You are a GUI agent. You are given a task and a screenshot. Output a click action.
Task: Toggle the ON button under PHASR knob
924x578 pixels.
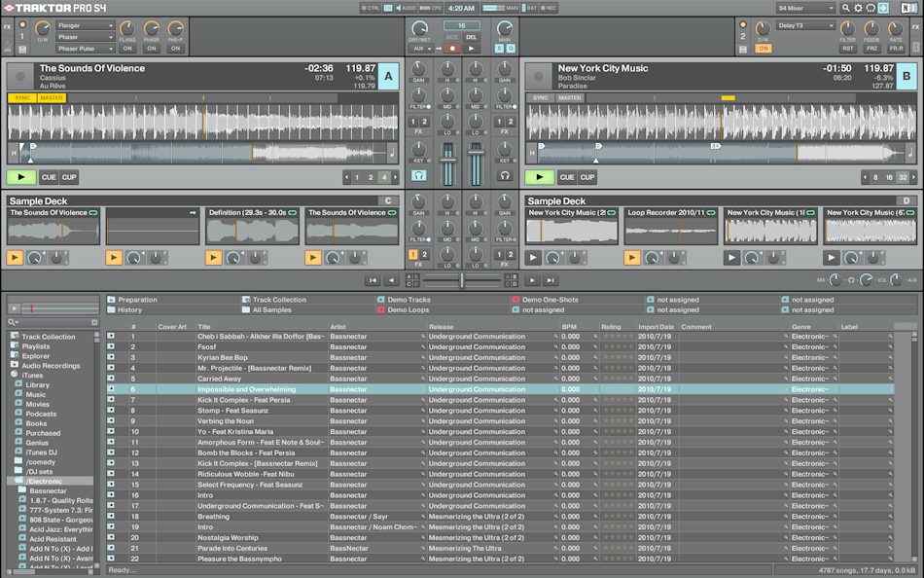[152, 49]
